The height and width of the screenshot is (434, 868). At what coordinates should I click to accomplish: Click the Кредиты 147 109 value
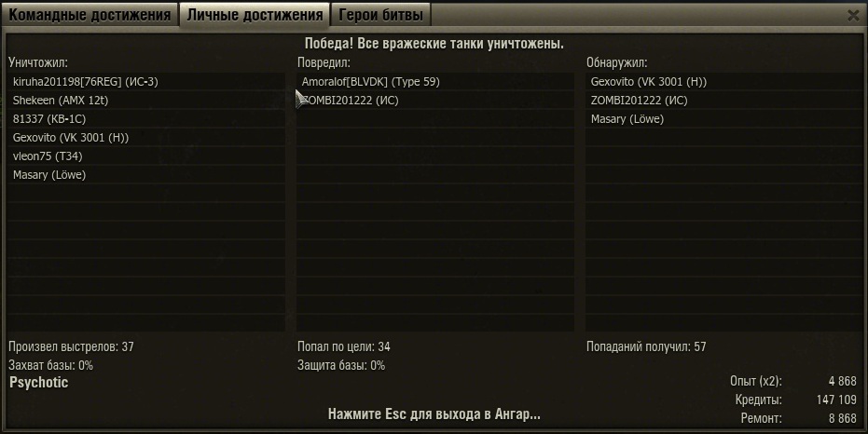coord(836,400)
